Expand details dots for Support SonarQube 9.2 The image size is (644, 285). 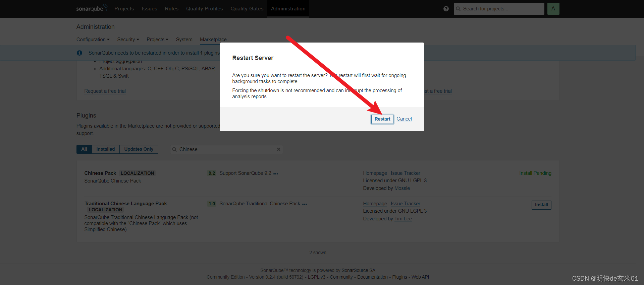pos(276,174)
